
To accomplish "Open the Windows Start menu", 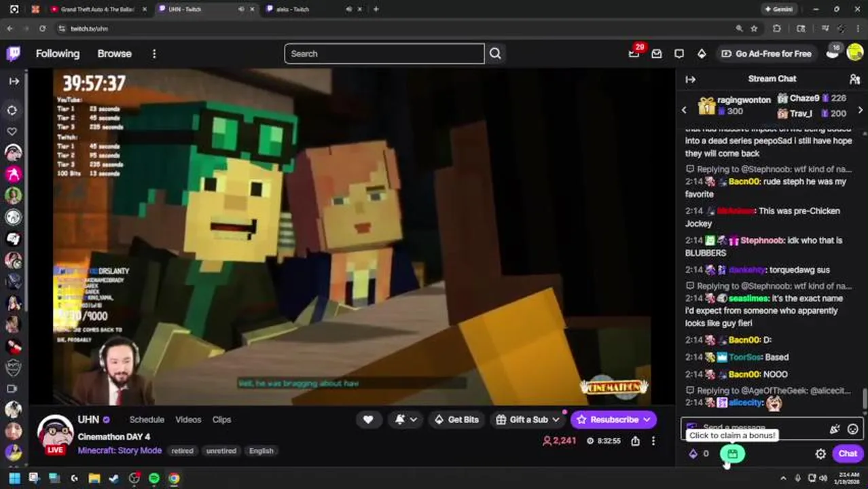I will tap(14, 478).
